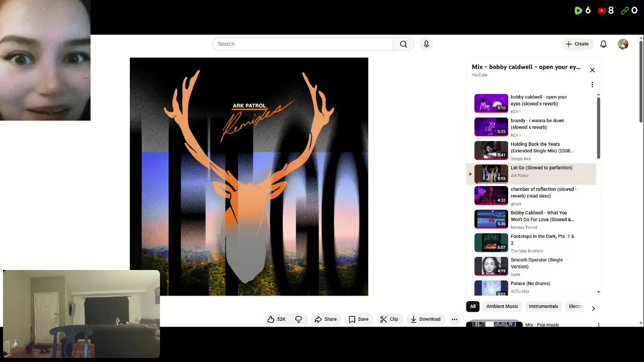Click the Sade channel name
This screenshot has height=362, width=644.
pyautogui.click(x=515, y=275)
